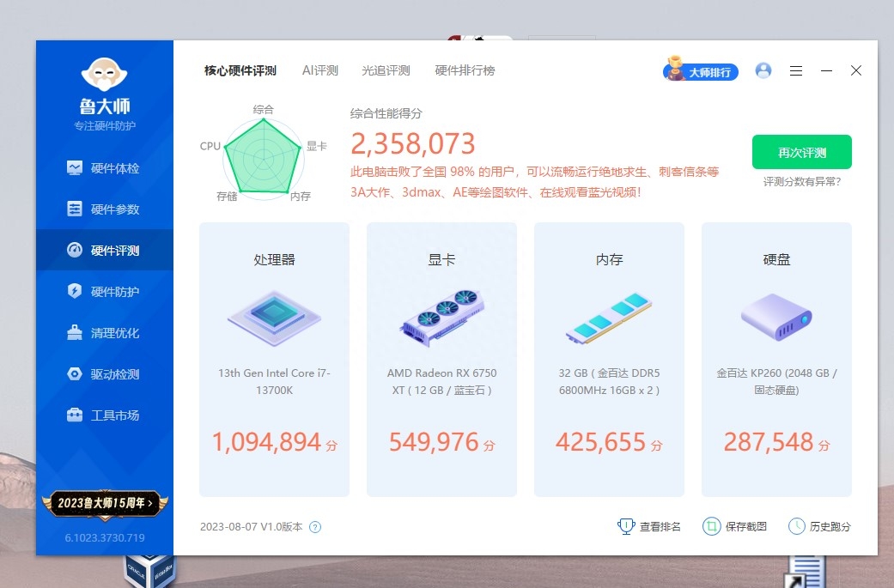Click the 综合性能得分 heading

point(386,113)
